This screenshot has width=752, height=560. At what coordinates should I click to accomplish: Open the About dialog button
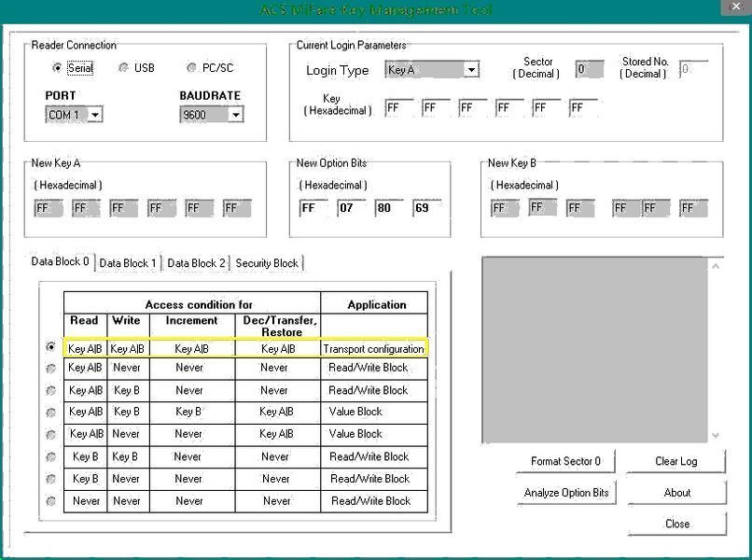click(677, 493)
